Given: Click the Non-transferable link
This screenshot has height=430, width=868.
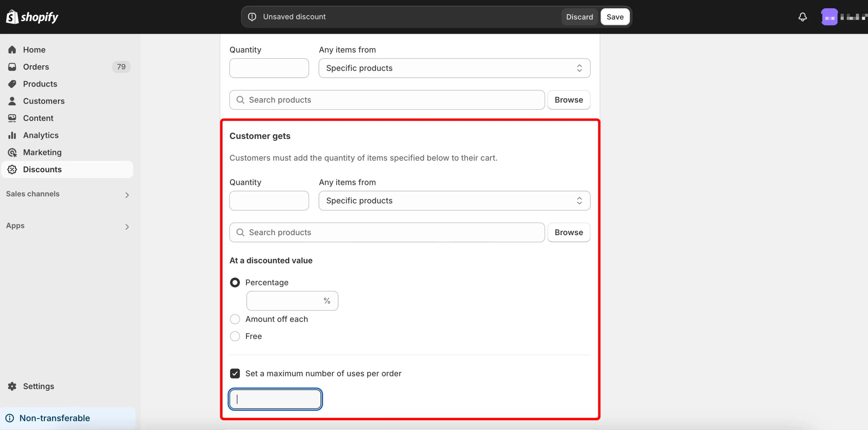Looking at the screenshot, I should click(x=55, y=418).
